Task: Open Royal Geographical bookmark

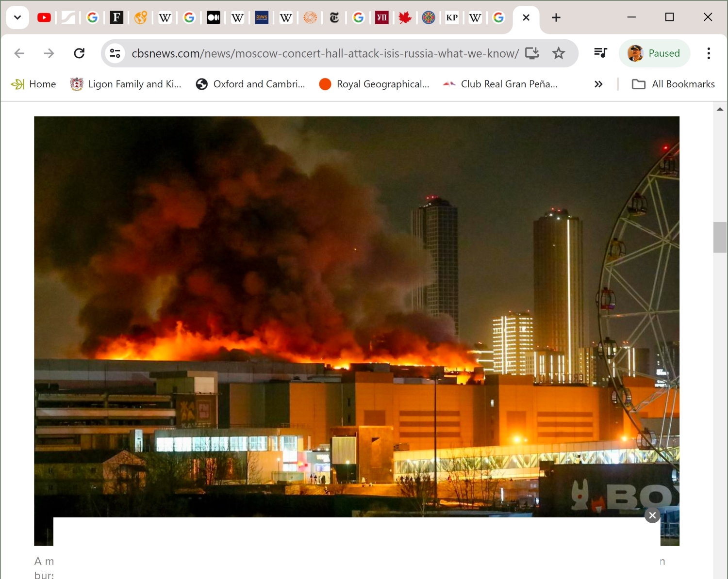Action: click(x=374, y=84)
